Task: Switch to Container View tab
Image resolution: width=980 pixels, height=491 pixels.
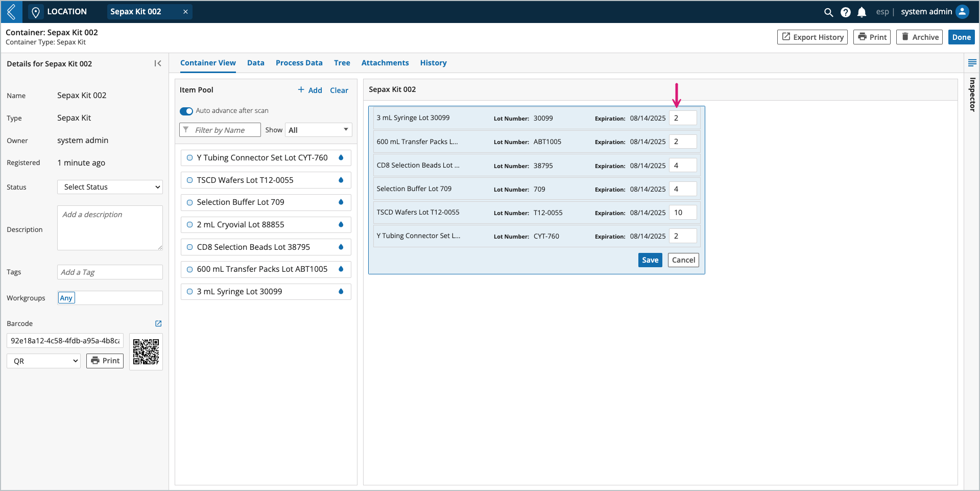Action: pos(208,63)
